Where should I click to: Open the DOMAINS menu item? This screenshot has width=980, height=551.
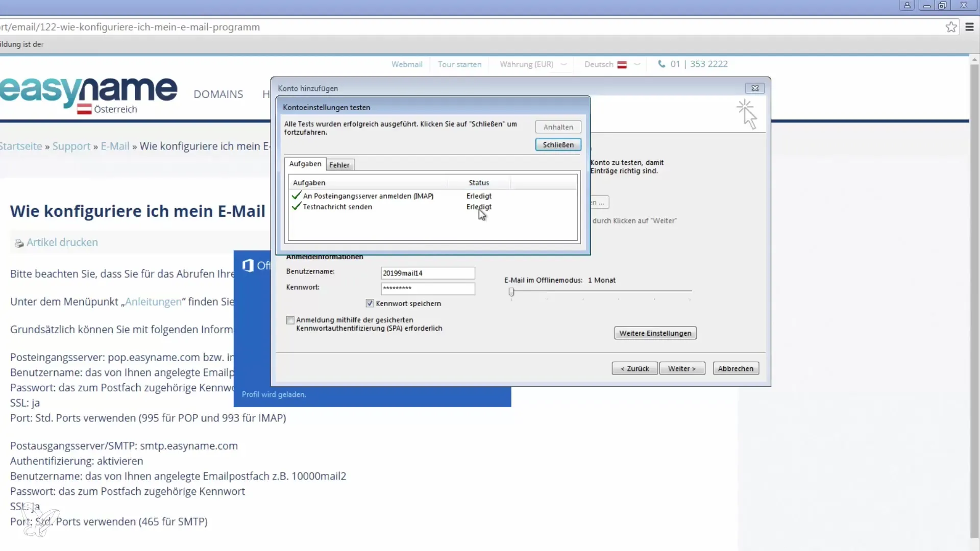(218, 94)
